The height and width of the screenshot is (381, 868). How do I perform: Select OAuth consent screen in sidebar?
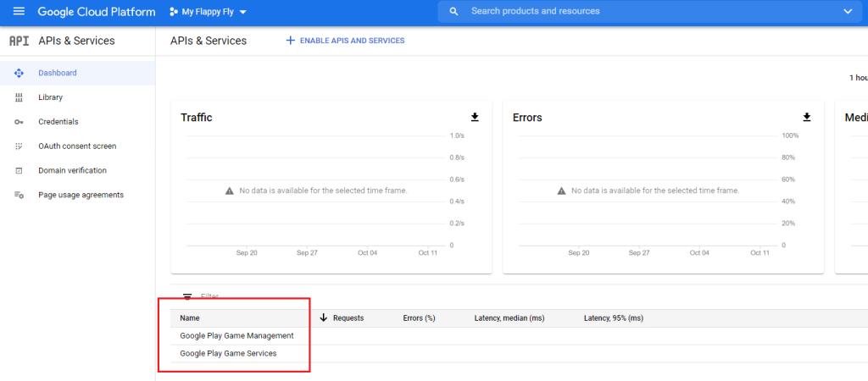pyautogui.click(x=77, y=146)
